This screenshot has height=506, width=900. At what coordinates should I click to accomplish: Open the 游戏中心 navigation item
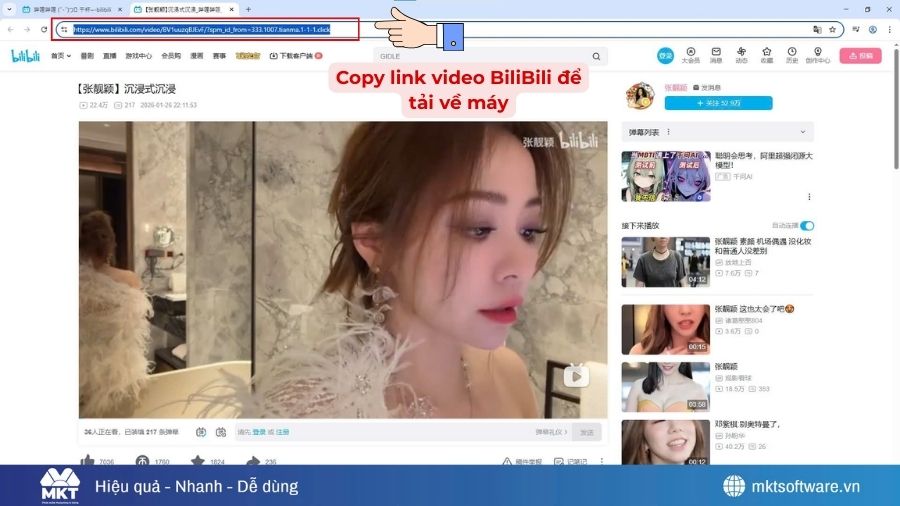click(138, 56)
